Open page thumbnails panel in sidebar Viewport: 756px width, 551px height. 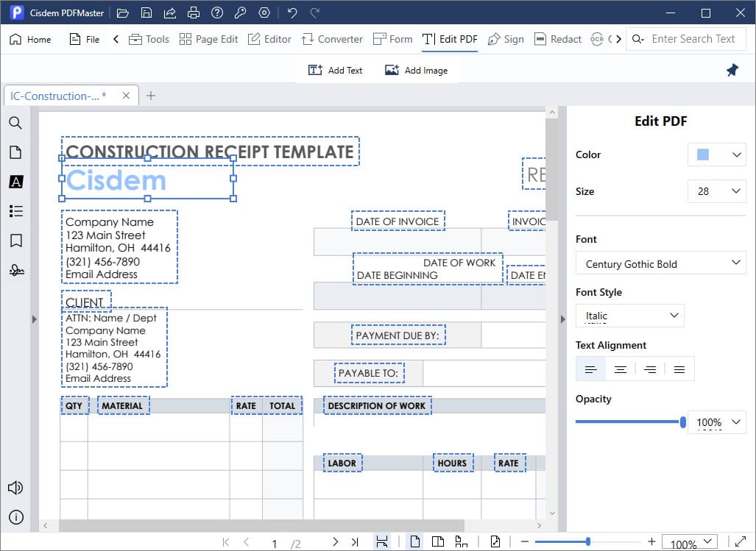pyautogui.click(x=15, y=152)
